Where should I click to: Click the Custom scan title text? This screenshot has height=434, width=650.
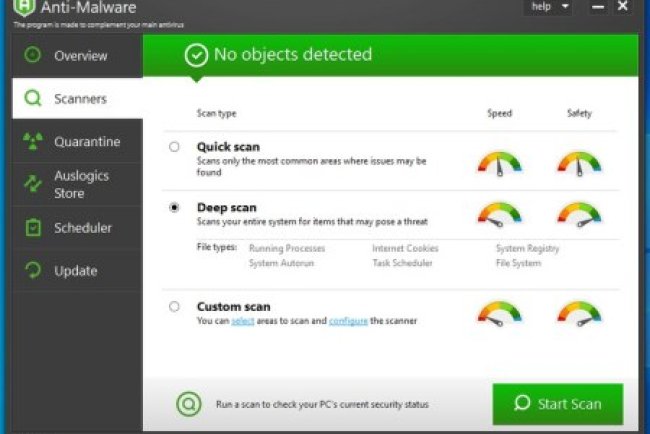[x=234, y=307]
